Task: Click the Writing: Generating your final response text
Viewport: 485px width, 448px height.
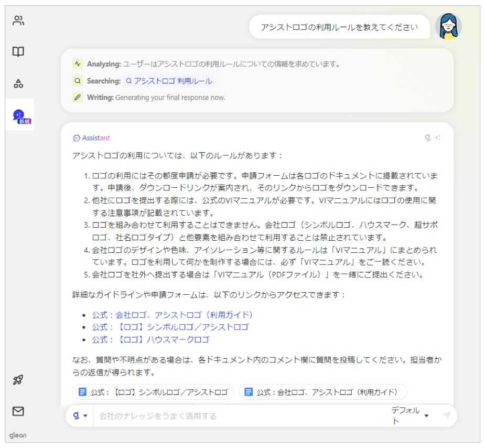Action: (156, 97)
